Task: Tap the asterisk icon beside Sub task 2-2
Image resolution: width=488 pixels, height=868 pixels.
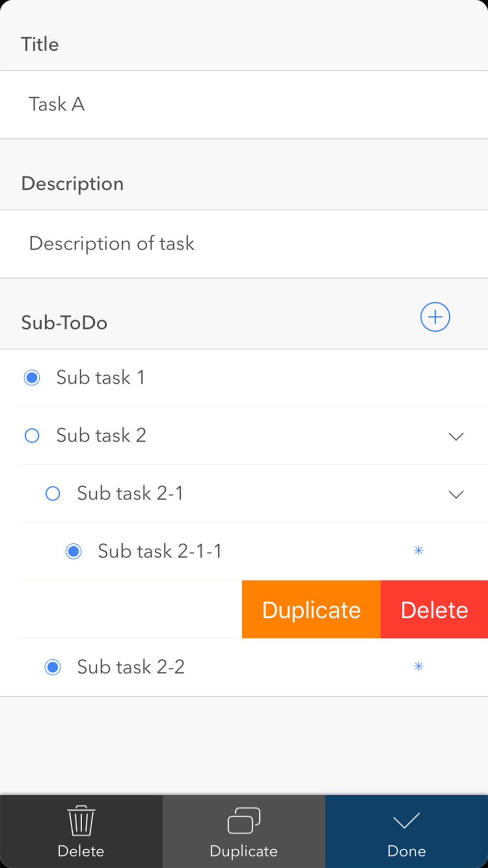Action: (x=419, y=666)
